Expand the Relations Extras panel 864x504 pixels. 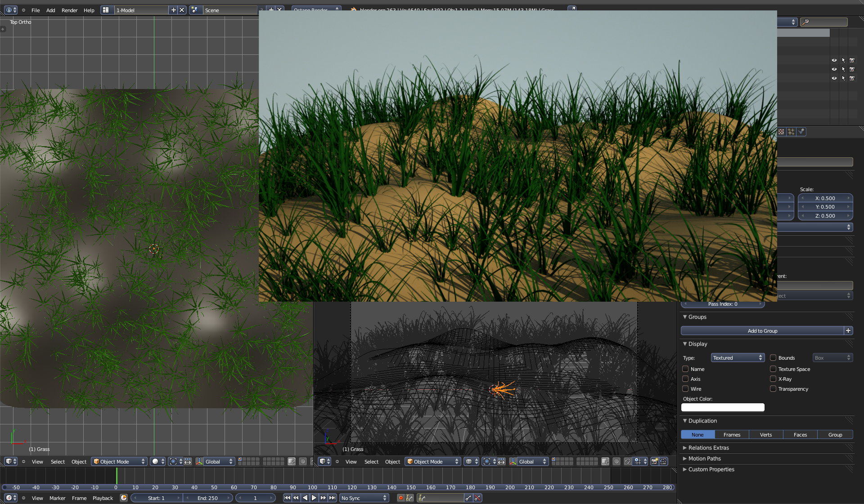click(708, 447)
